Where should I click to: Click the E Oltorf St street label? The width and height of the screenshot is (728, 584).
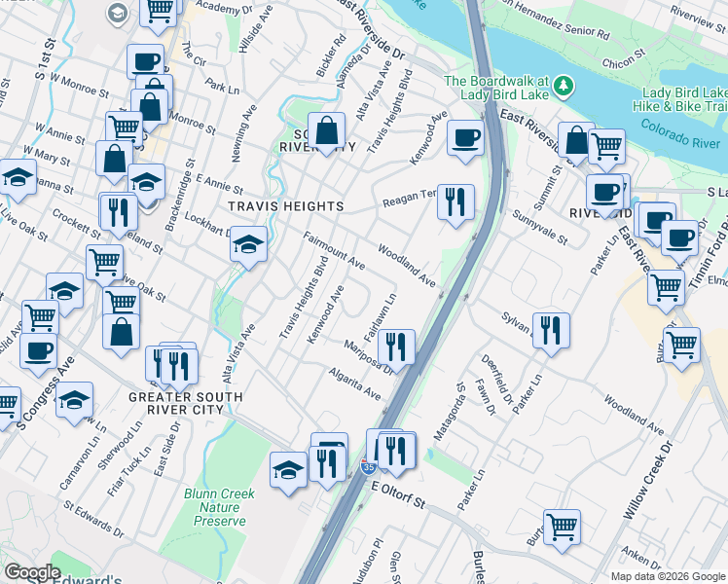(398, 494)
